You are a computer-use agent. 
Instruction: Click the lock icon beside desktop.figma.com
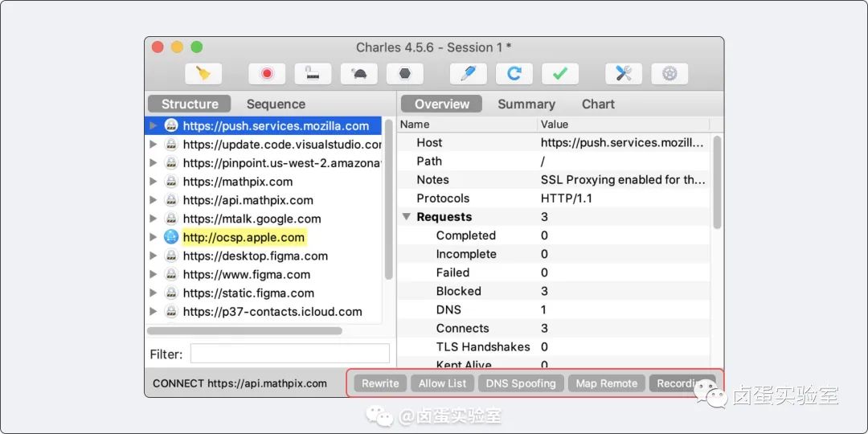coord(172,256)
